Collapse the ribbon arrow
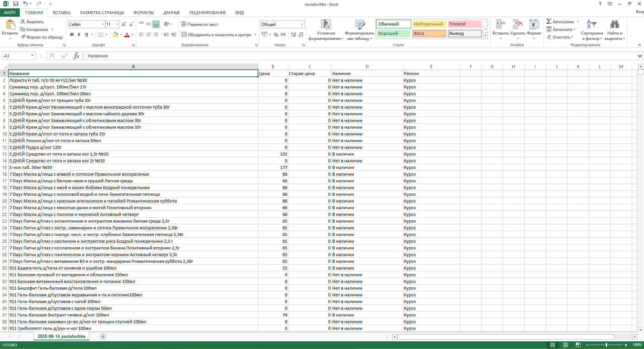Viewport: 644px width, 349px height. tap(639, 45)
